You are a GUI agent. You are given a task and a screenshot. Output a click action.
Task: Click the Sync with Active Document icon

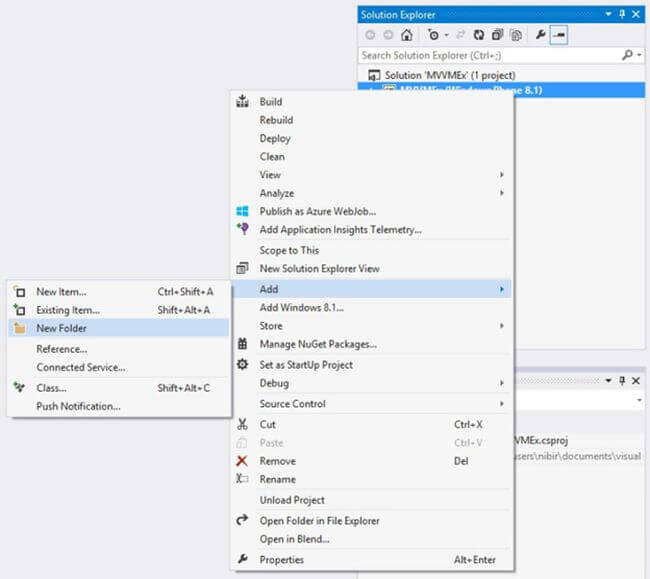point(461,35)
